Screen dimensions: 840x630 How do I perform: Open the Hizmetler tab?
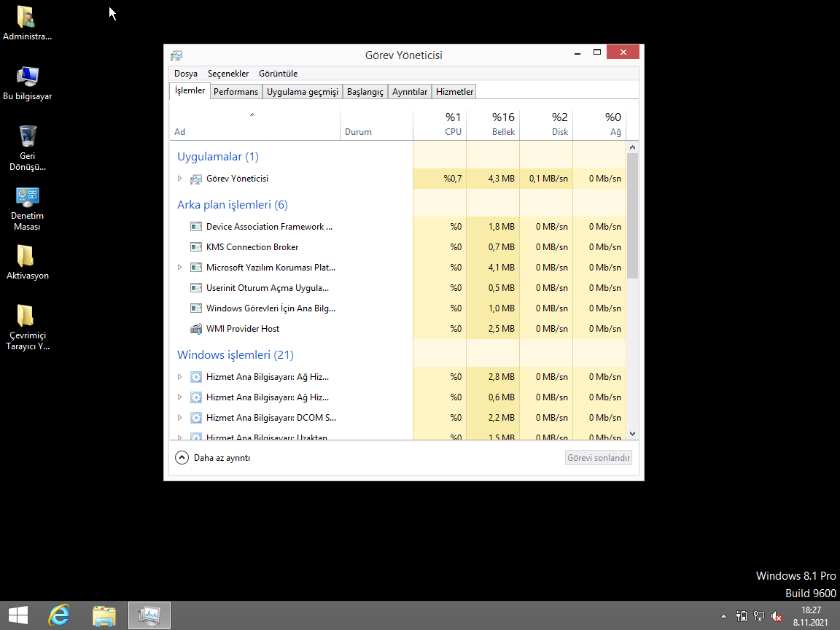(454, 92)
